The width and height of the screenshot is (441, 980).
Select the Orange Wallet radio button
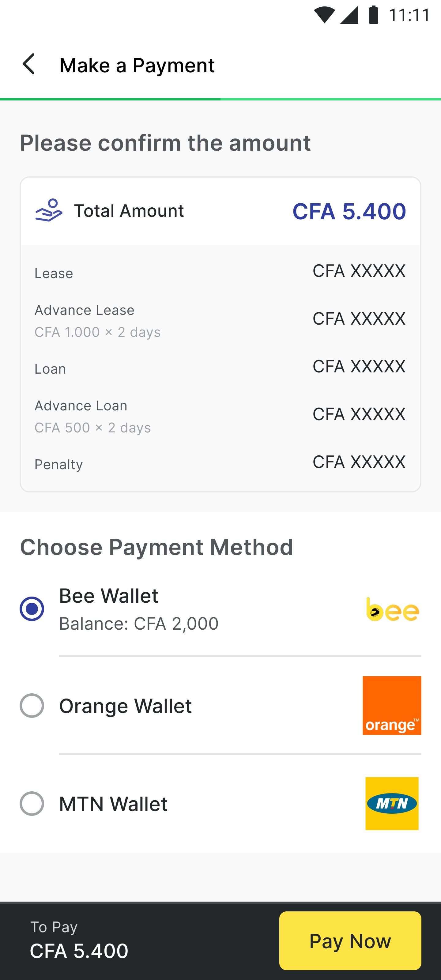32,705
